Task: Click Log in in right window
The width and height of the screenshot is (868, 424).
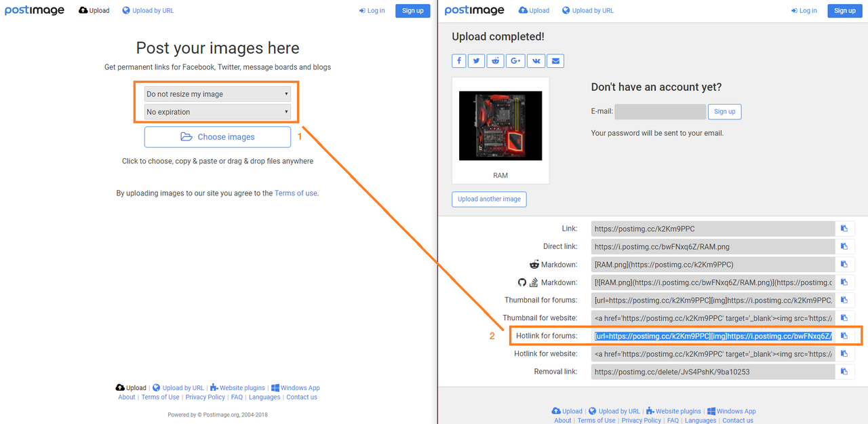Action: click(804, 11)
